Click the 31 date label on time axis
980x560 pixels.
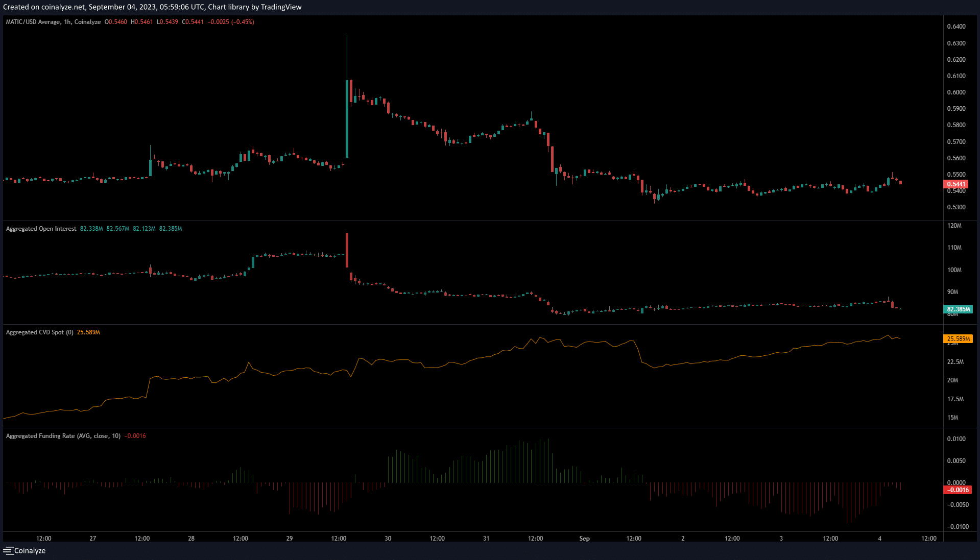coord(486,539)
